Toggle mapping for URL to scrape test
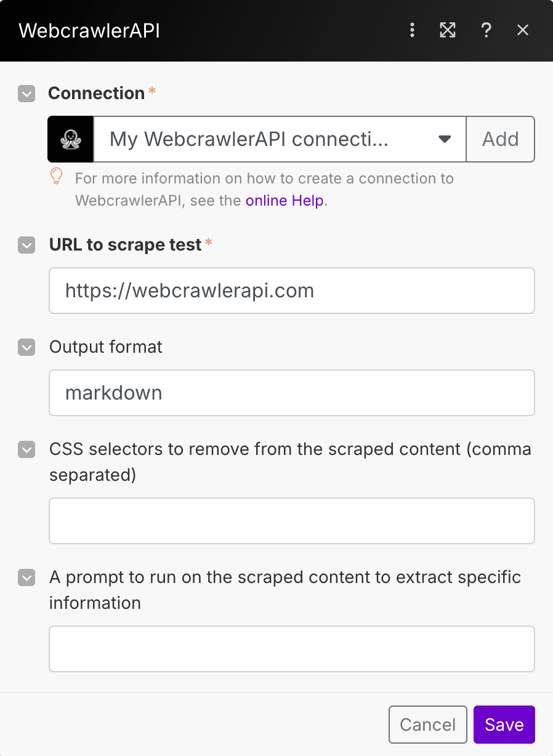Image resolution: width=553 pixels, height=756 pixels. 26,245
